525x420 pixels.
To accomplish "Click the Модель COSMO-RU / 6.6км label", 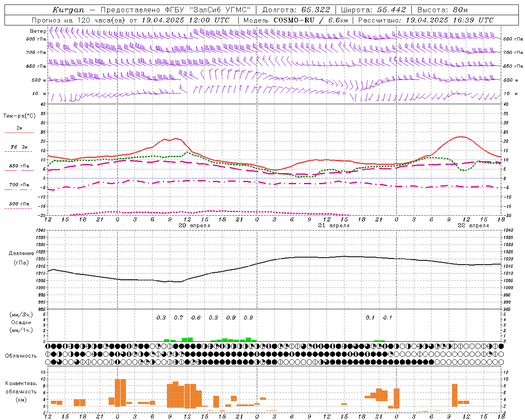I will click(296, 20).
